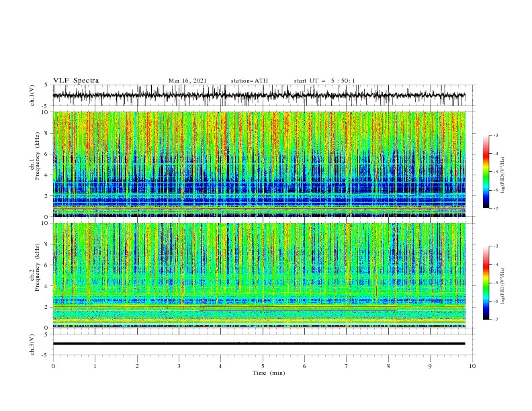Click the ch.1 voltage waveform trace
Screen dimensions: 532x411
click(x=259, y=95)
